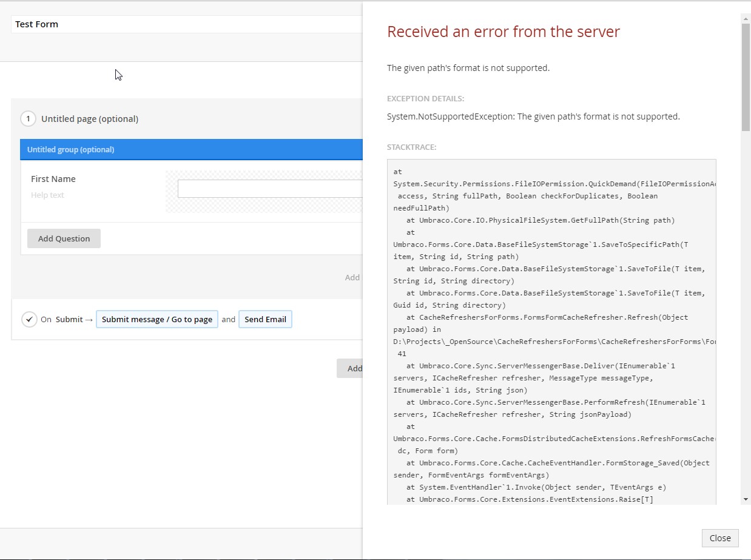The width and height of the screenshot is (751, 560).
Task: Edit the Untitled page (optional) title
Action: pos(90,119)
